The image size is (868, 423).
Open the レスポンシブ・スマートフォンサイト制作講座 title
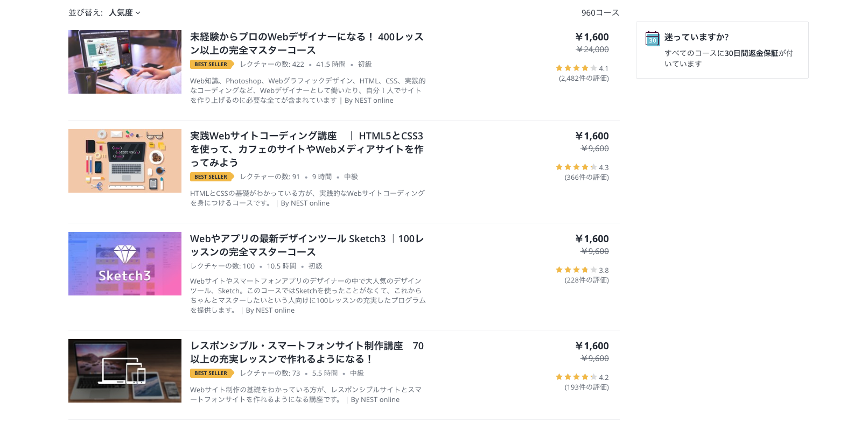pyautogui.click(x=307, y=352)
